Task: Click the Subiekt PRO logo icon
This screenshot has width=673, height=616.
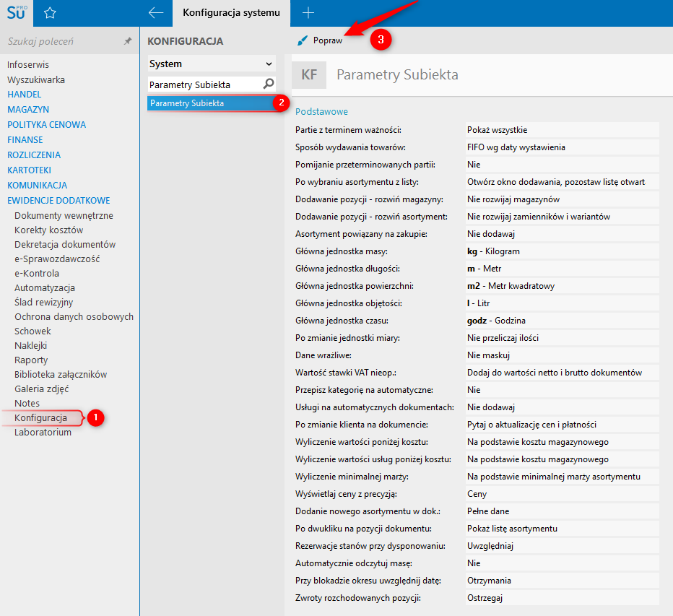Action: tap(17, 12)
